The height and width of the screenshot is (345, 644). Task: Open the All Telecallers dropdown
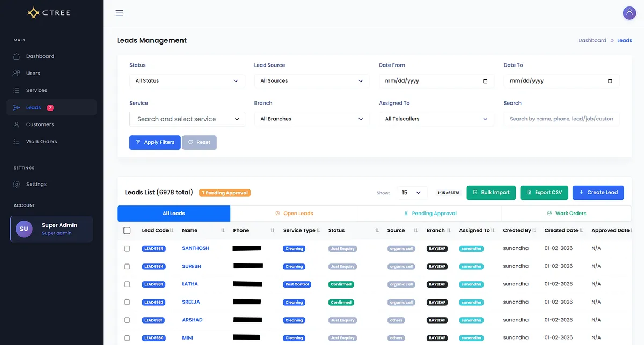click(x=437, y=119)
